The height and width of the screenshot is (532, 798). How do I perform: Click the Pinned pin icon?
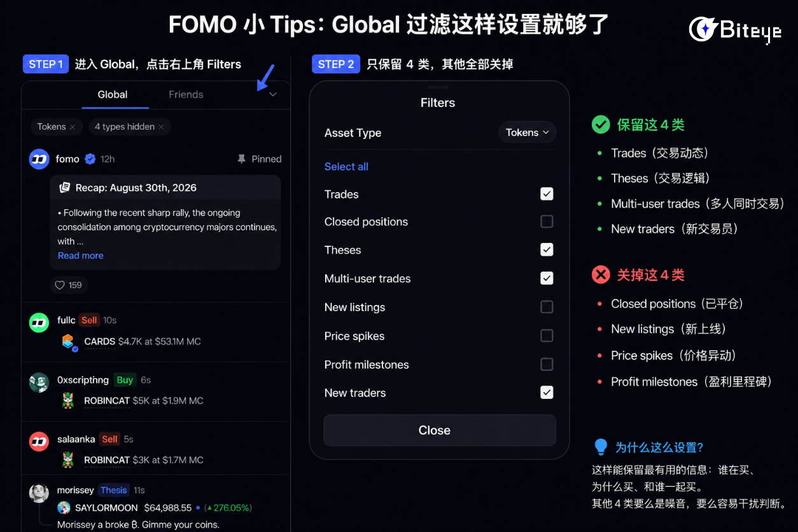(241, 159)
